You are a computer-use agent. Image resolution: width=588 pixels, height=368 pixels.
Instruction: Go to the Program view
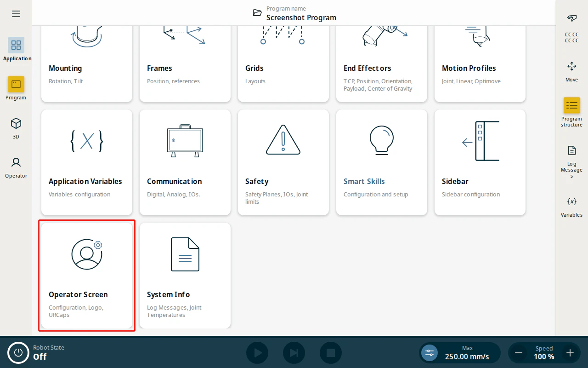[x=16, y=88]
